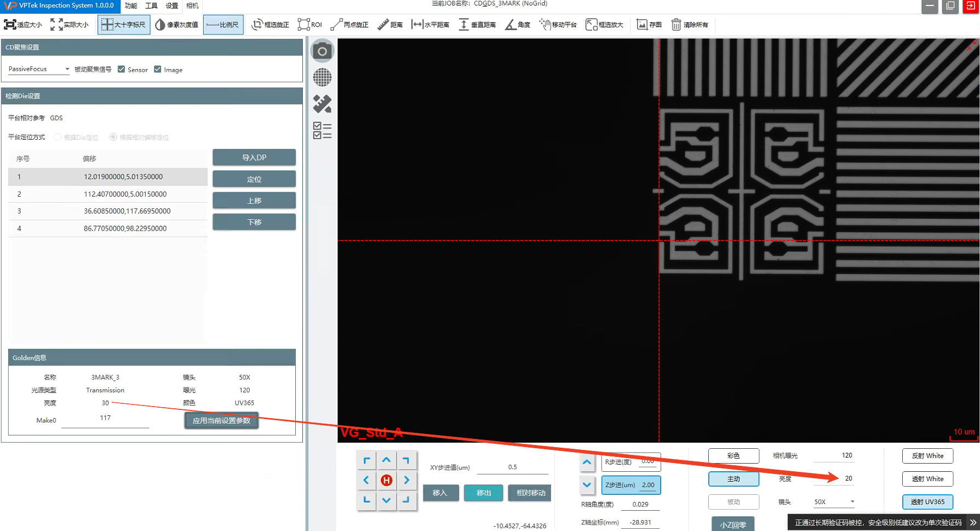
Task: Open the 功能 menu
Action: [131, 6]
